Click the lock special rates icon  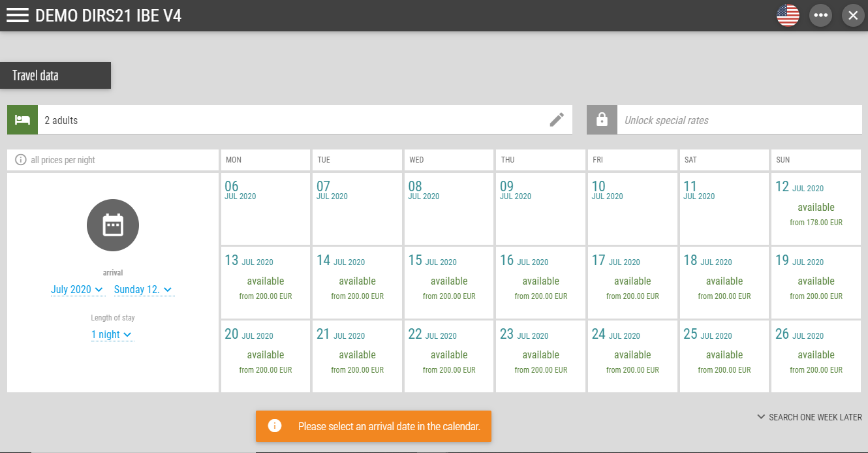point(602,120)
